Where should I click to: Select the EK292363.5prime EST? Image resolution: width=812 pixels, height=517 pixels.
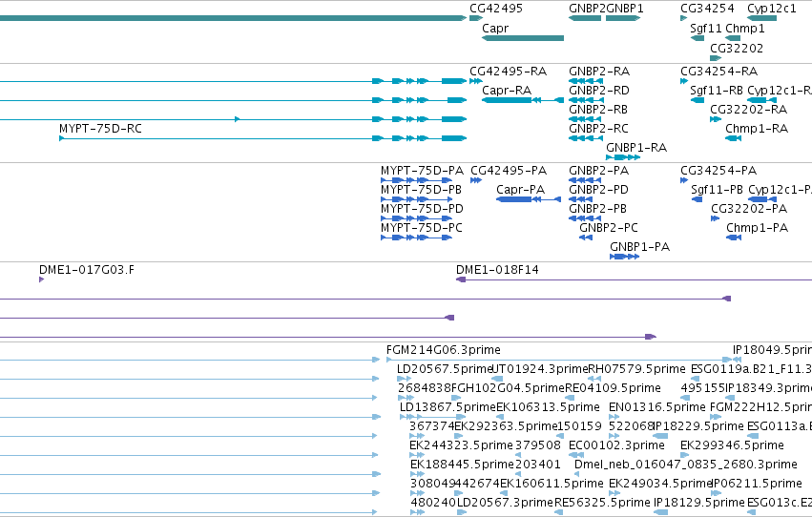459,436
